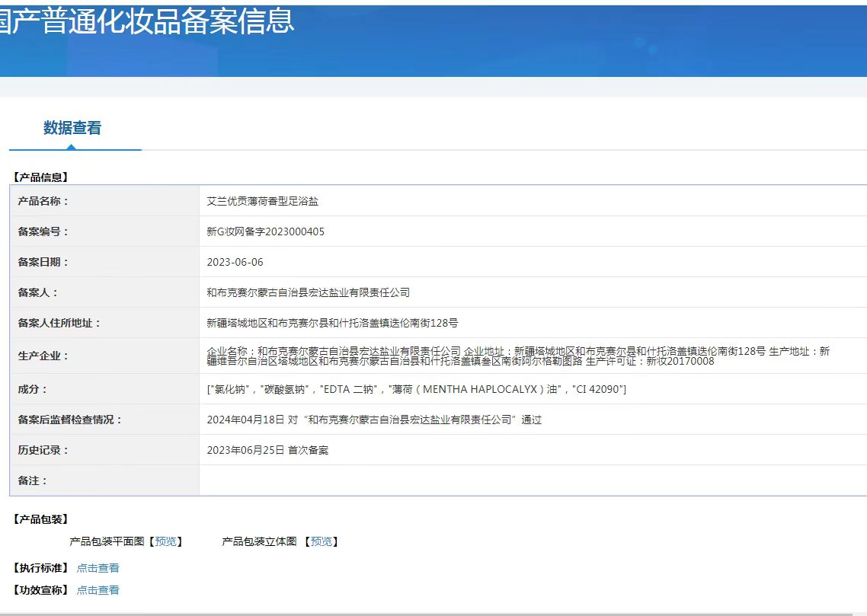Click the filing date 2023-06-06
Image resolution: width=867 pixels, height=616 pixels.
(235, 262)
